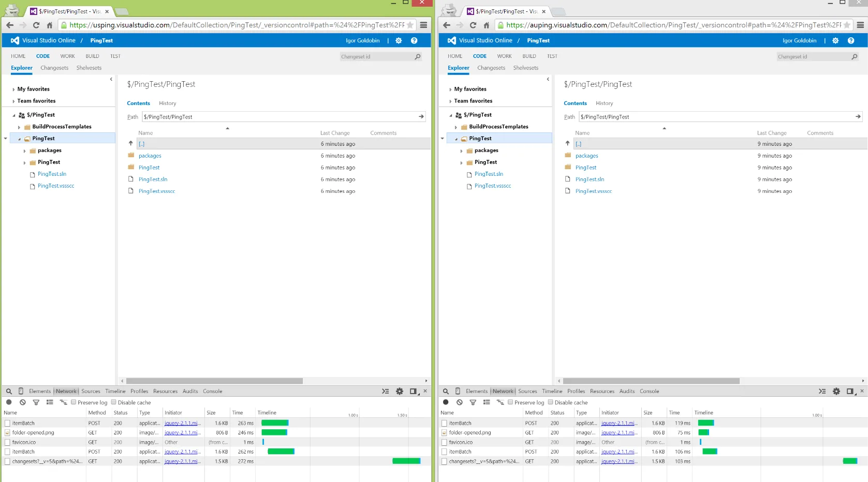Collapse left window explorer pane chevron
Viewport: 868px width, 482px height.
point(111,79)
